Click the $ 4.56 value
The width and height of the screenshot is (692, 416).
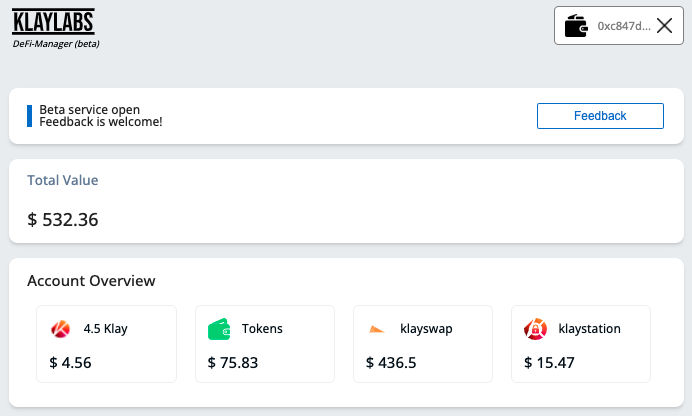[70, 363]
